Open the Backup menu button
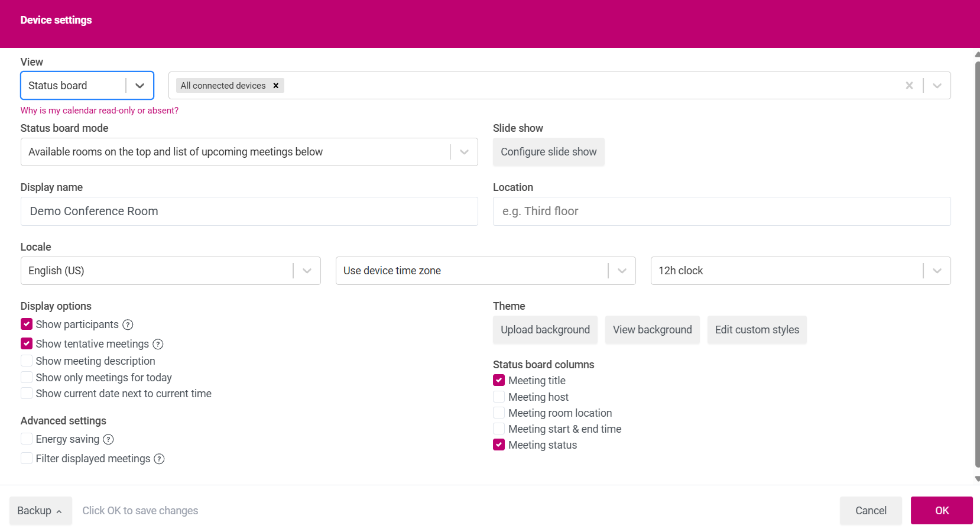The image size is (980, 532). [x=40, y=511]
